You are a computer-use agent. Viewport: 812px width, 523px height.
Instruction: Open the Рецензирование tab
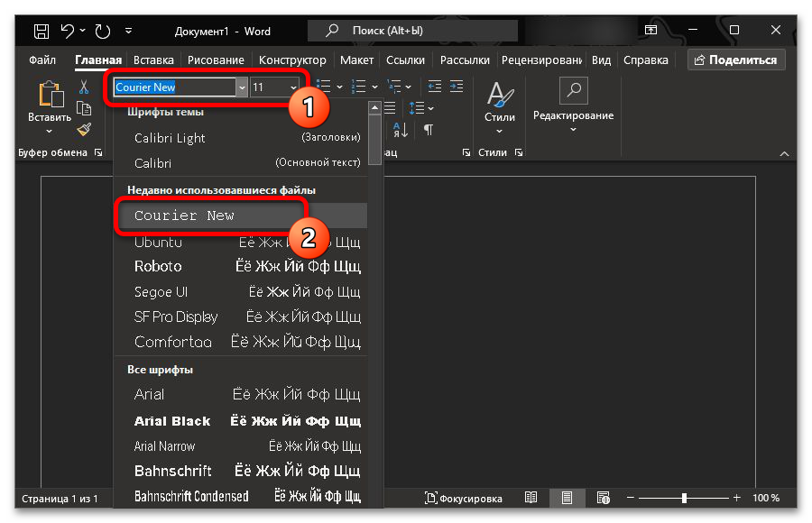[x=541, y=60]
